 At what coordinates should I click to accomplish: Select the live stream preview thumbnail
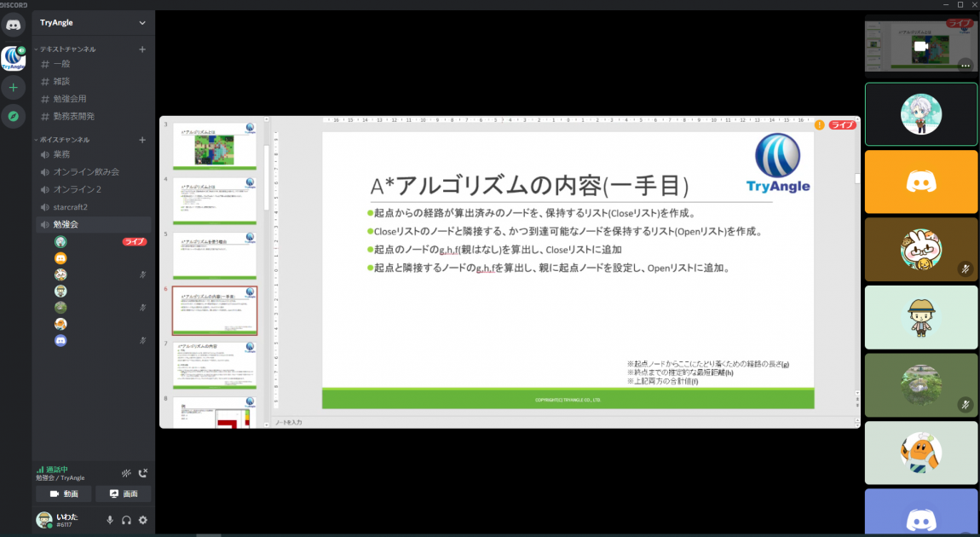[x=920, y=46]
